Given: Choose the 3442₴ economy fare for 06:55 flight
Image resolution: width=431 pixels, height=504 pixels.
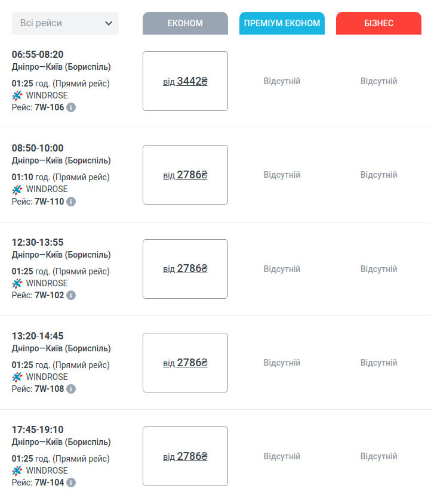Looking at the screenshot, I should point(185,81).
